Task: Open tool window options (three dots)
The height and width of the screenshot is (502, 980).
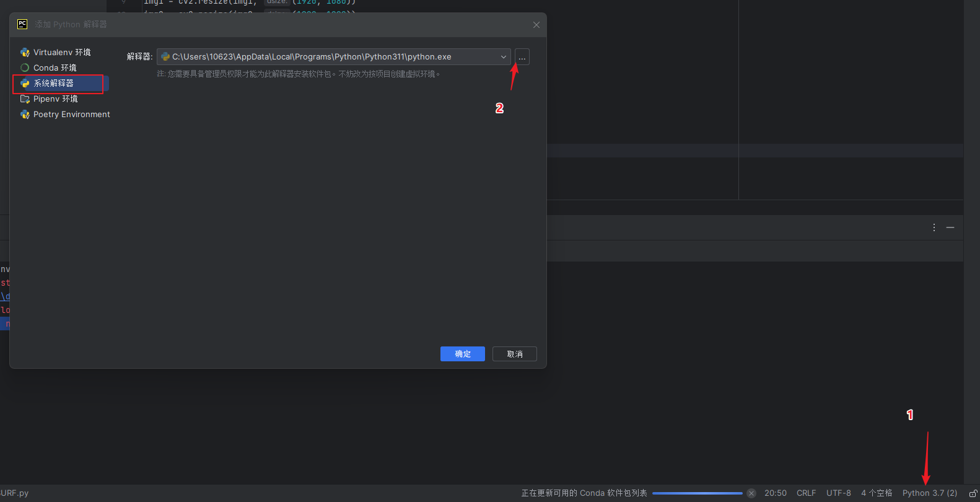Action: click(934, 227)
